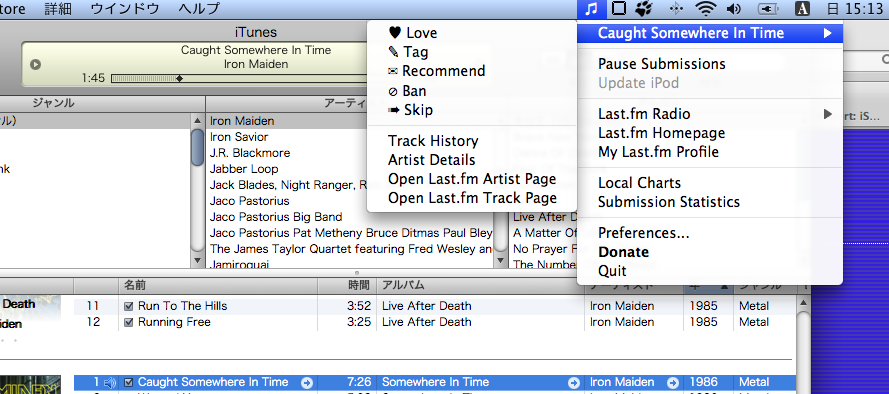Image resolution: width=889 pixels, height=394 pixels.
Task: Open the input source 'A' icon
Action: [802, 9]
